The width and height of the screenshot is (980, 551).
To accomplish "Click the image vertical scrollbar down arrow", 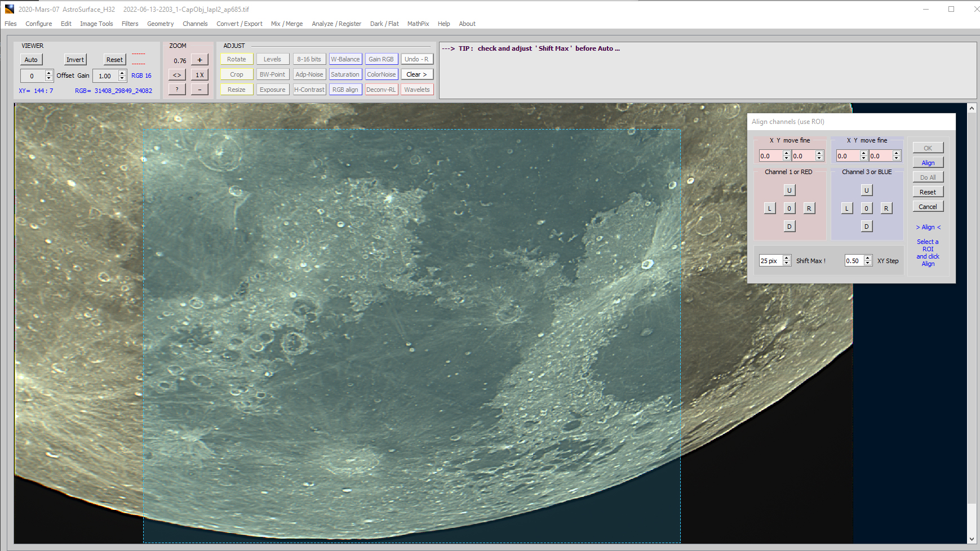I will click(972, 539).
